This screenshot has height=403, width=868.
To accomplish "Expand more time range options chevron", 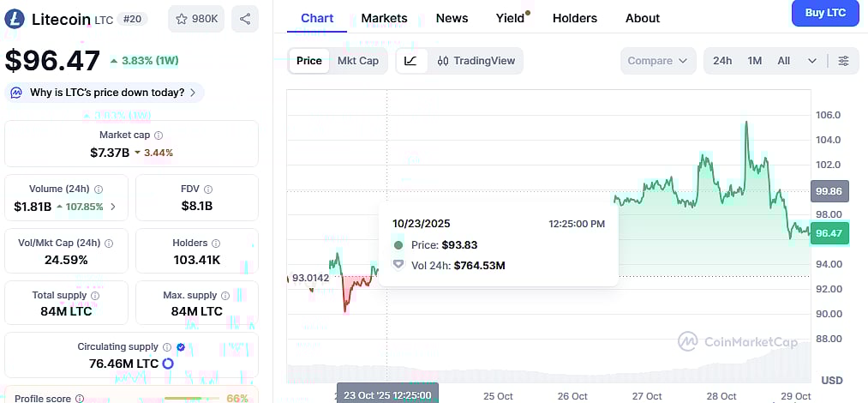I will pyautogui.click(x=811, y=61).
